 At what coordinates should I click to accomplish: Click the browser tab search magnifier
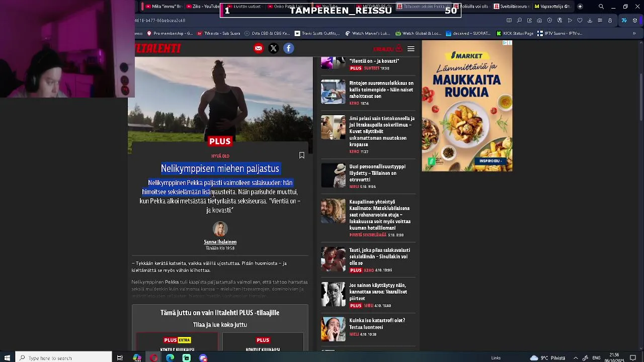[601, 7]
